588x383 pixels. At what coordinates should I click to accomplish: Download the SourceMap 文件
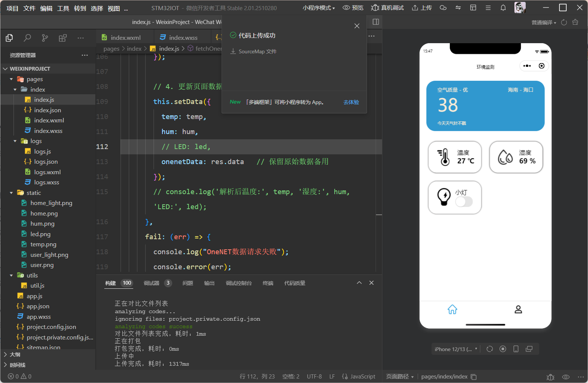[x=253, y=51]
